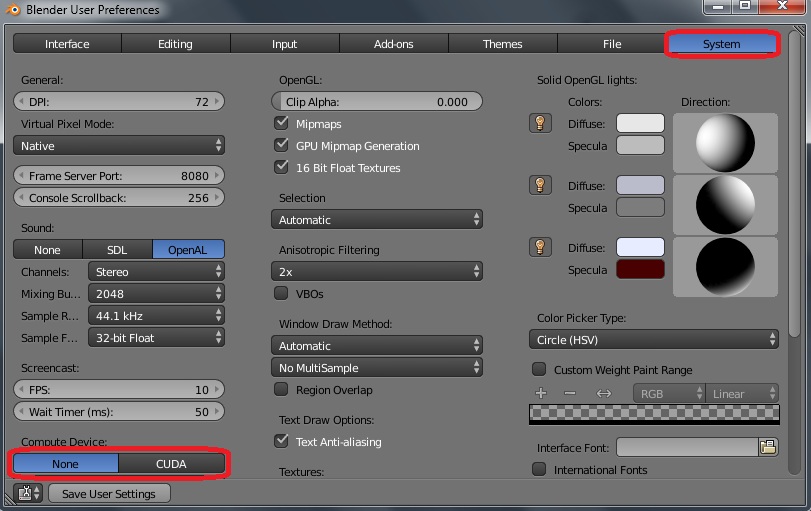The width and height of the screenshot is (811, 511).
Task: Click the folder icon beside Interface Font
Action: tap(768, 448)
